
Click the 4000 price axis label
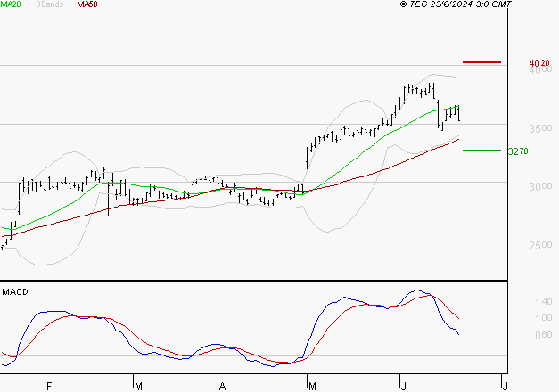(540, 70)
